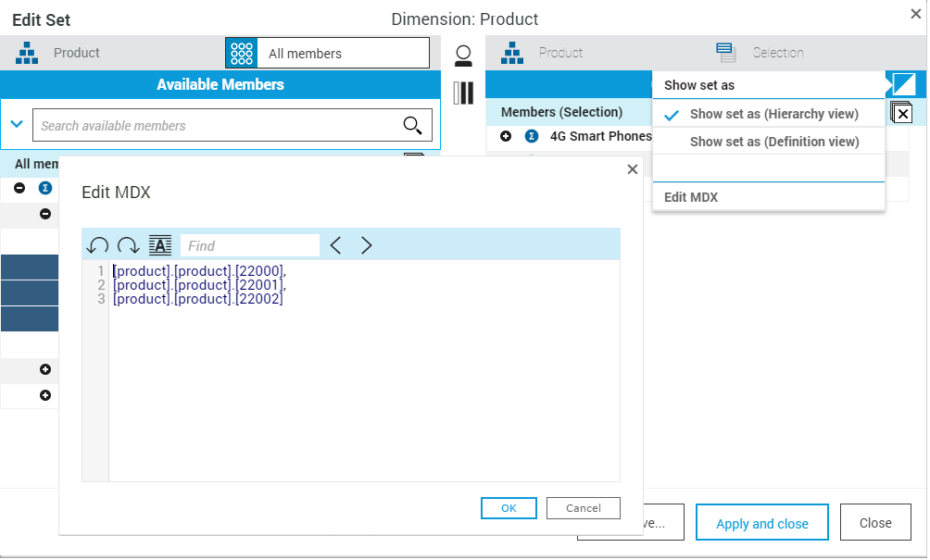Viewport: 930px width, 560px height.
Task: Click MDX line [product].[product].[22002]
Action: pos(198,299)
